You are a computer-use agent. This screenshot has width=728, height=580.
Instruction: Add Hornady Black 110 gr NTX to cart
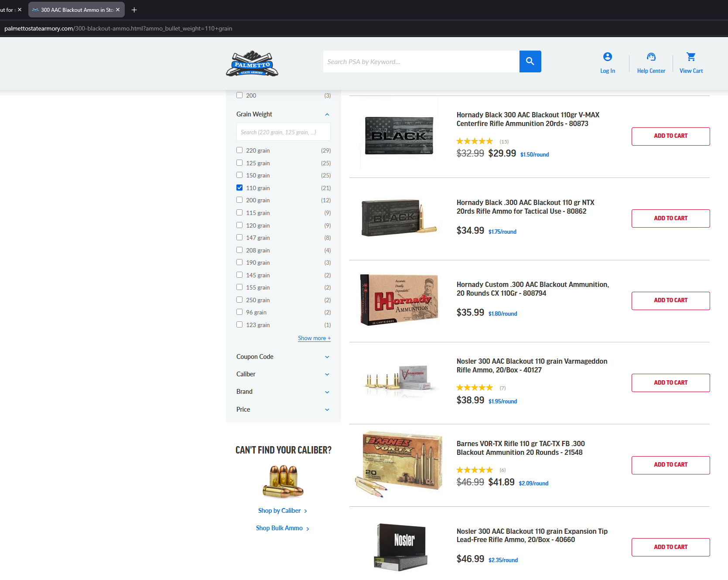[670, 218]
